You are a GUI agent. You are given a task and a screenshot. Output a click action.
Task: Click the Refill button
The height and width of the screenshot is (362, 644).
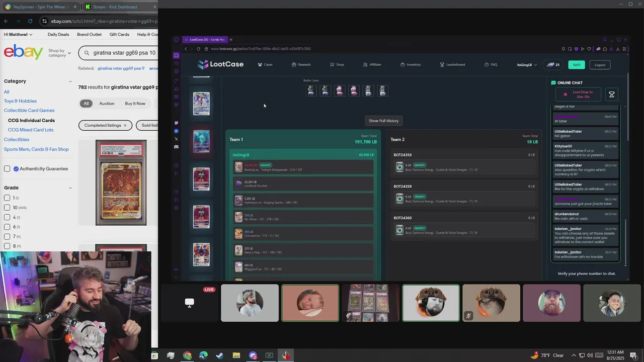pos(577,65)
